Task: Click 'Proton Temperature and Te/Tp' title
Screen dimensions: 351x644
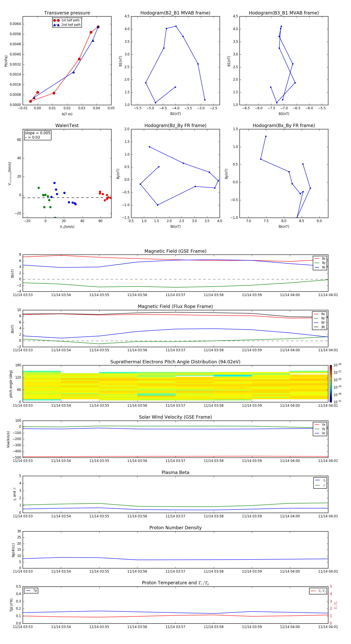Action: click(175, 583)
